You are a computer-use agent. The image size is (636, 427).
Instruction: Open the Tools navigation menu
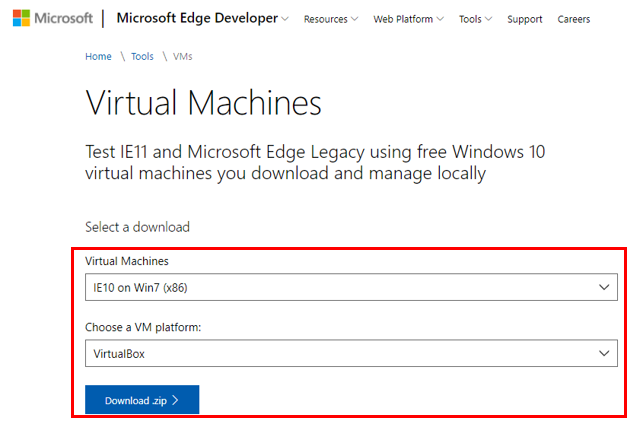click(475, 19)
